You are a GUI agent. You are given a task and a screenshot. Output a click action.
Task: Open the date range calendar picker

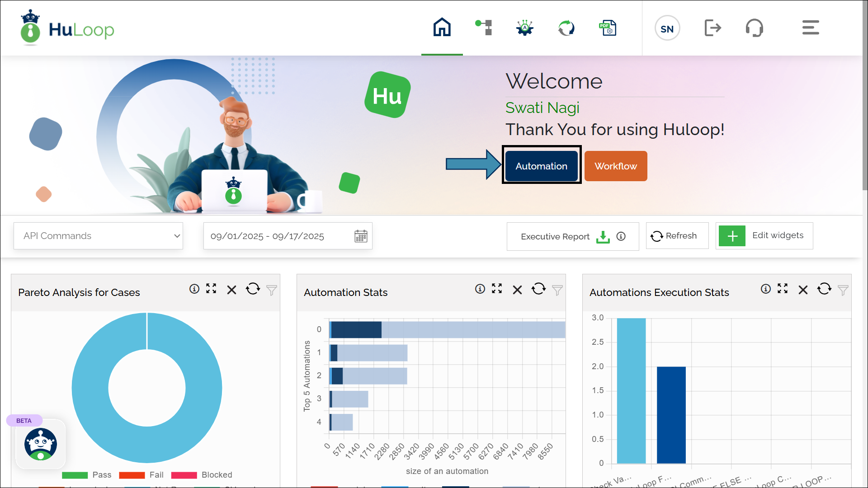[361, 236]
